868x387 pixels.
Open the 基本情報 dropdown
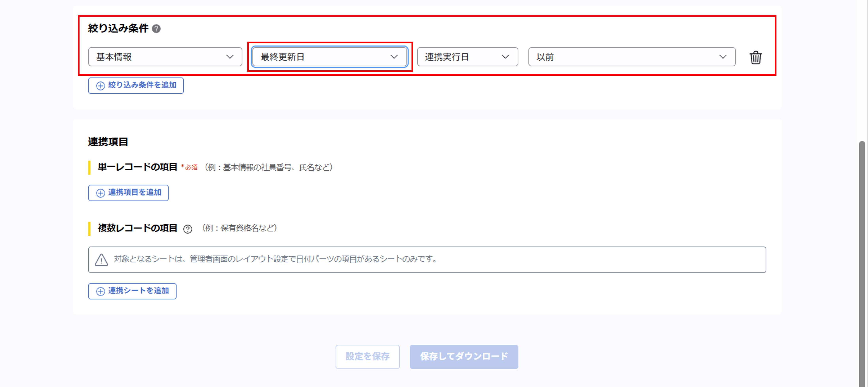tap(165, 57)
